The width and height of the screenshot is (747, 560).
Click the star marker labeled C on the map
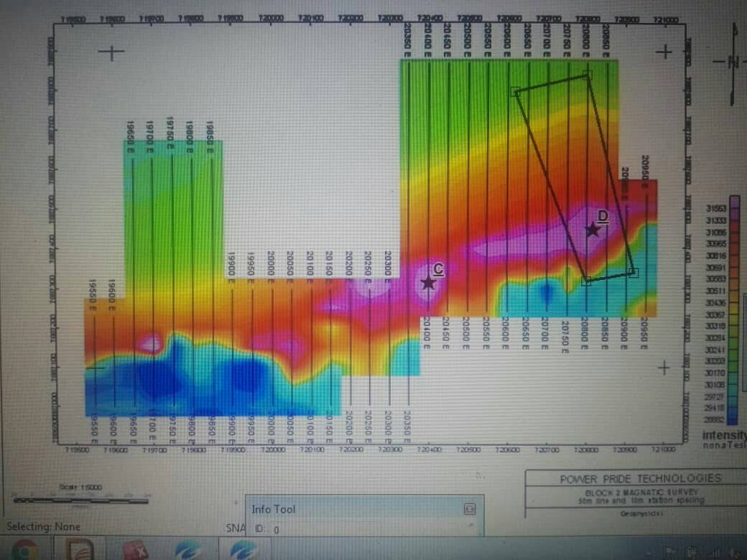pyautogui.click(x=428, y=284)
